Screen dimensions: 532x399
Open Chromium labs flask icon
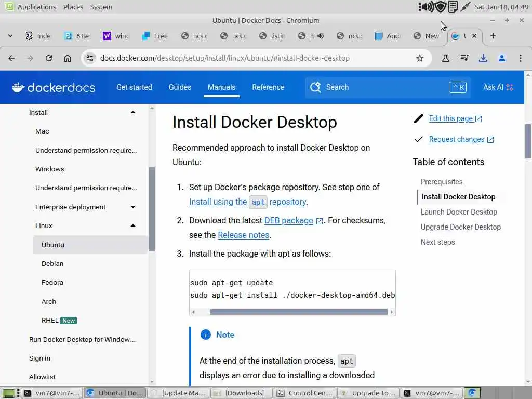coord(446,58)
